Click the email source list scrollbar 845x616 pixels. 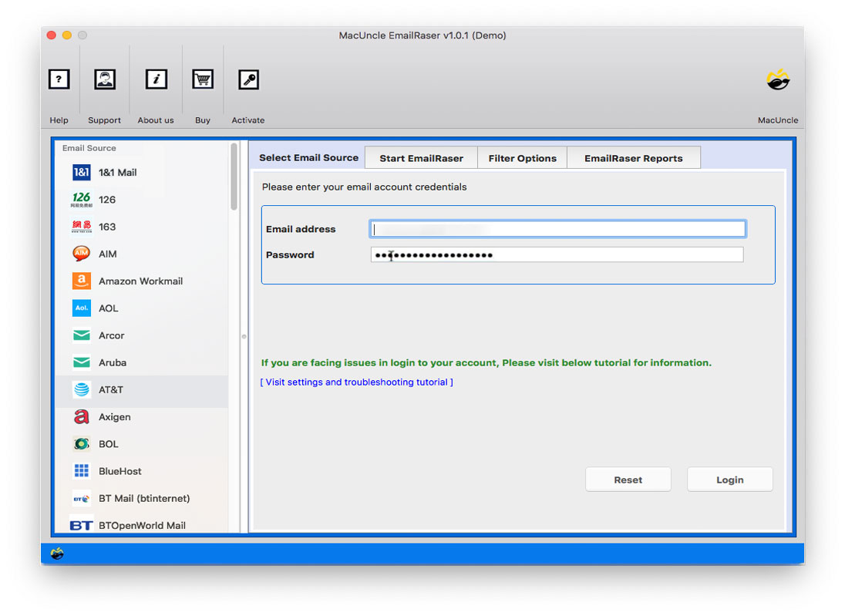pyautogui.click(x=234, y=177)
